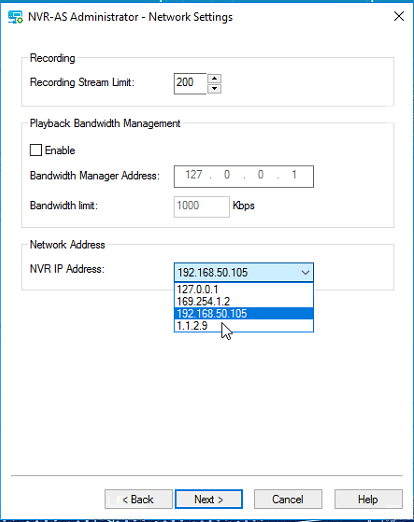The width and height of the screenshot is (414, 522).
Task: Select 169.254.1.2 from the IP list
Action: tap(244, 301)
